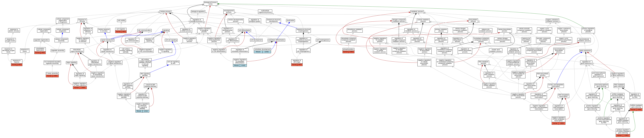Select the 'response to hypoxia' node
Screen dimensions: 644x138
click(x=17, y=62)
